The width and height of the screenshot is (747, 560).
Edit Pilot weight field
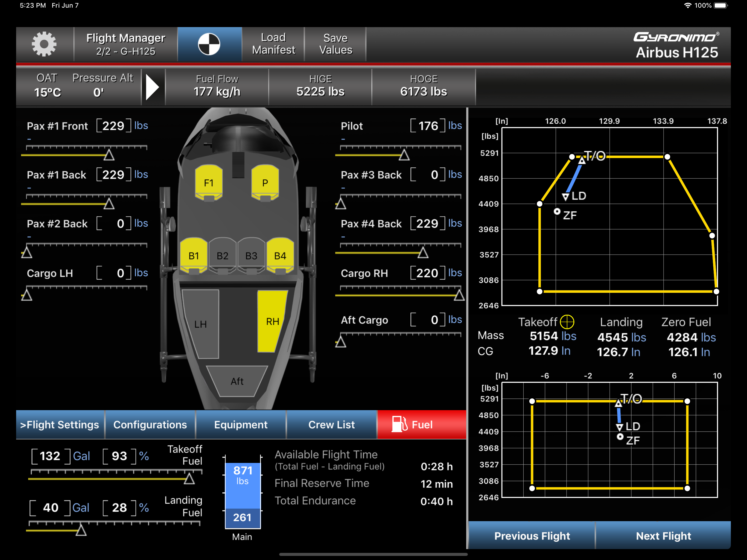(x=428, y=126)
